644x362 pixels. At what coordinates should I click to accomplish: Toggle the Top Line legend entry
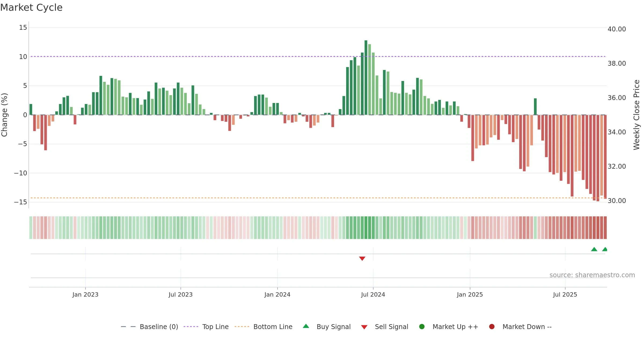point(206,327)
